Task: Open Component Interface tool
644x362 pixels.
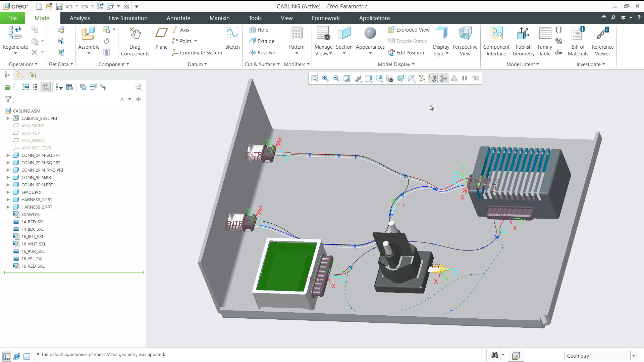Action: pos(496,41)
